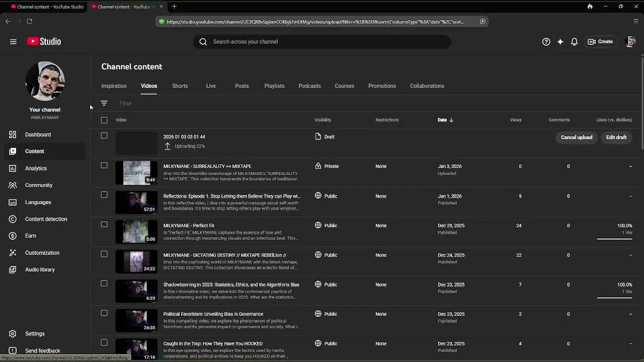Screen dimensions: 644x362
Task: Click the Customization wand icon
Action: click(x=13, y=253)
